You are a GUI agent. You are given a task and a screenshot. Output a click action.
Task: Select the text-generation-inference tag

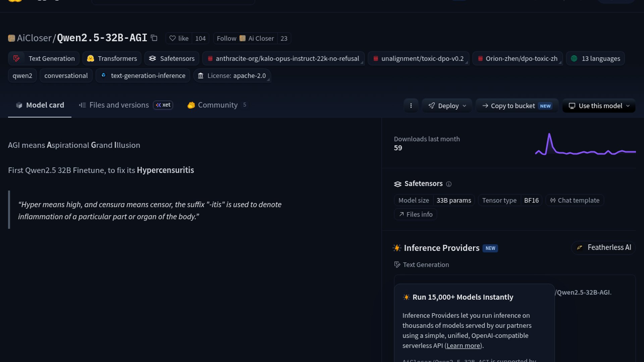point(143,75)
